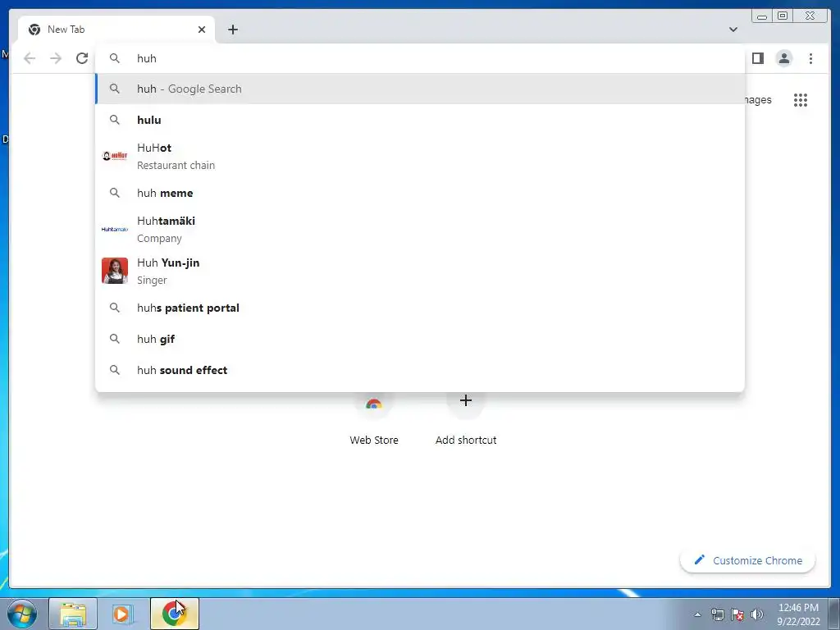
Task: Click the forward navigation arrow
Action: tap(56, 58)
